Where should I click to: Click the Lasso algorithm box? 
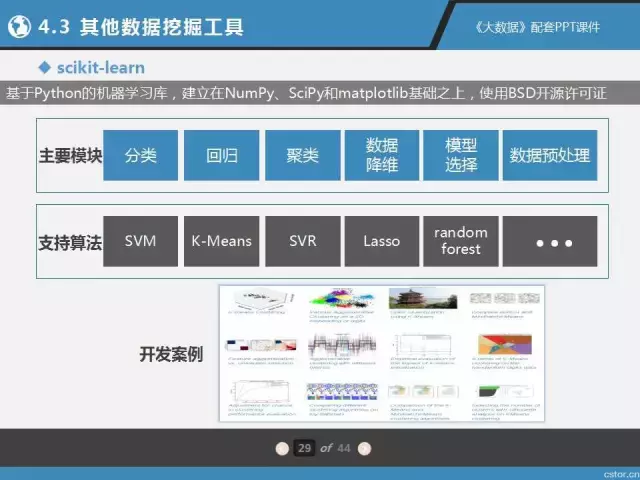point(382,241)
